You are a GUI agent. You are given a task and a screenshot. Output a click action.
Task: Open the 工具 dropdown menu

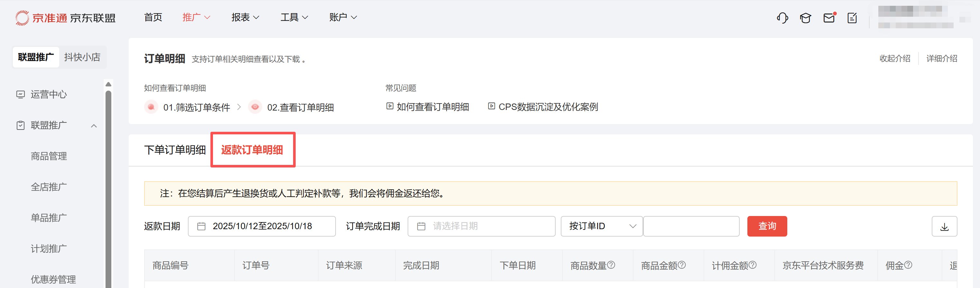[x=294, y=17]
